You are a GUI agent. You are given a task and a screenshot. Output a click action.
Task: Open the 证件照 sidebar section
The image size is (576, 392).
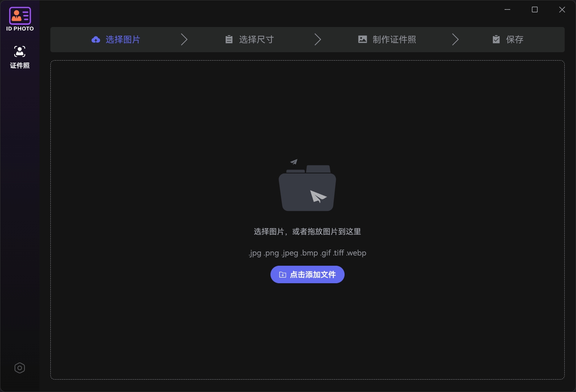pos(20,57)
